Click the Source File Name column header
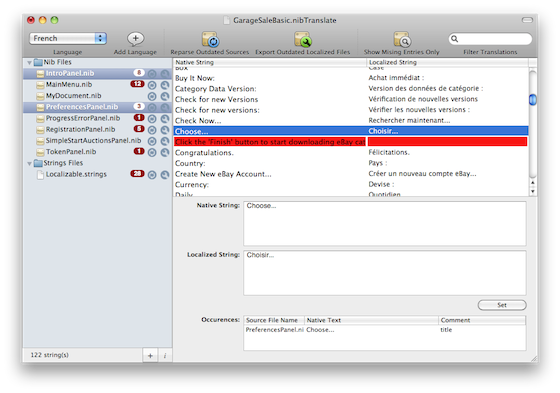The width and height of the screenshot is (560, 393). pos(274,320)
